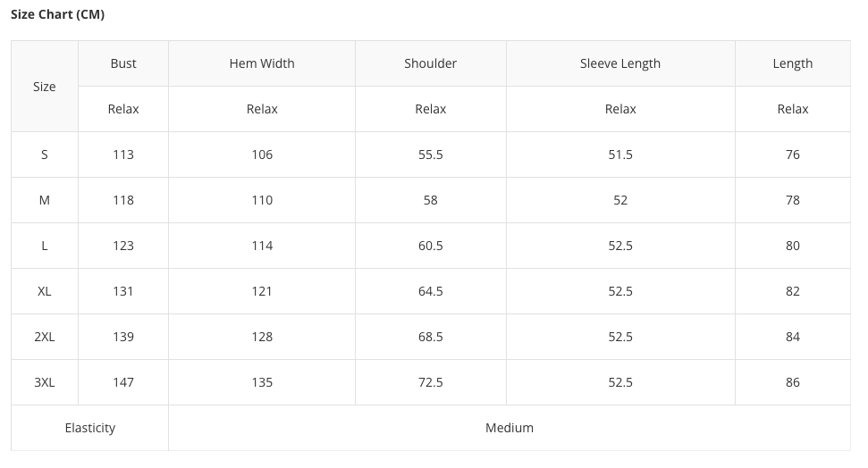Image resolution: width=868 pixels, height=468 pixels.
Task: Click the Size Chart (CM) heading
Action: (x=58, y=14)
